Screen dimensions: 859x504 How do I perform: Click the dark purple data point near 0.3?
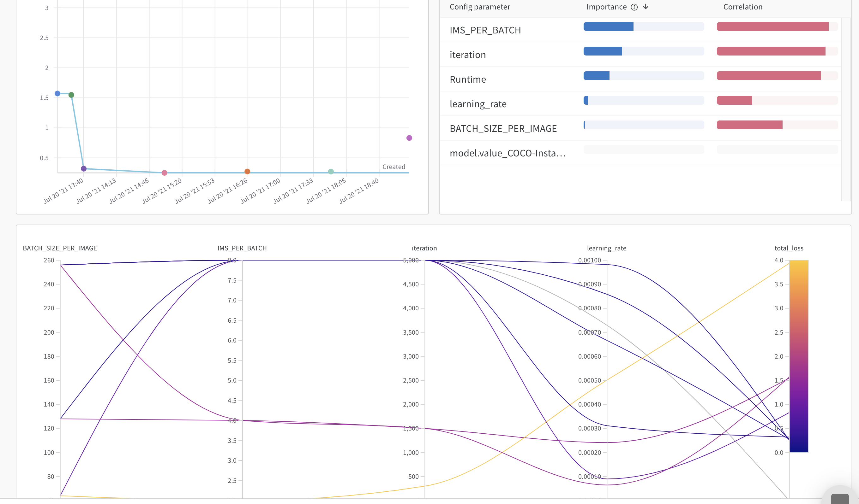[84, 168]
